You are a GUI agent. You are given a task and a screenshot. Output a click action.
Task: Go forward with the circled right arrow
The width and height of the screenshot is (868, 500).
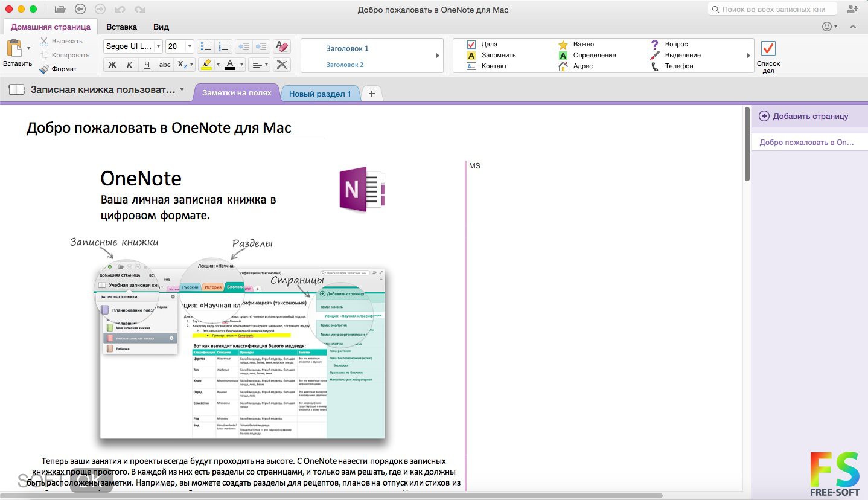[x=100, y=9]
